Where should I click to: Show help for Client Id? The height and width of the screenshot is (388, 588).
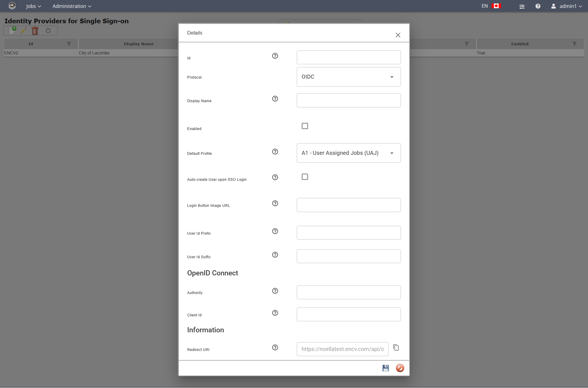[x=275, y=313]
